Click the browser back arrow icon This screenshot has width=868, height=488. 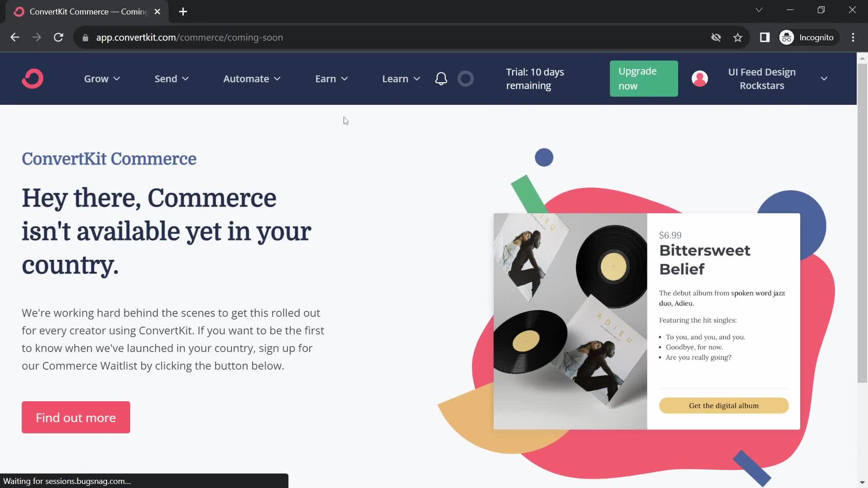(15, 38)
